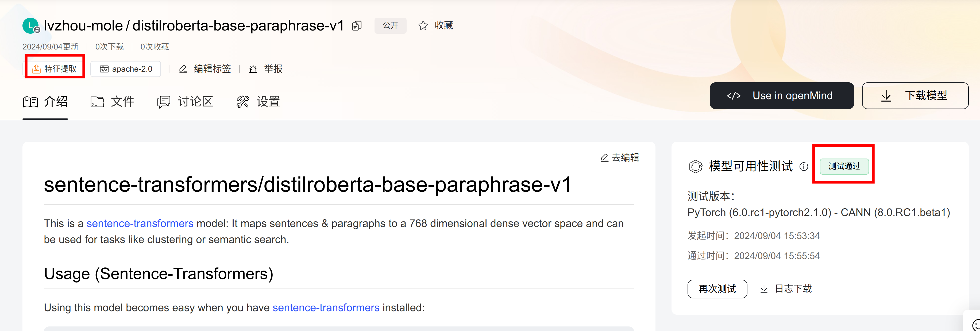Click the lvzhou-mole user avatar
The image size is (980, 331).
click(31, 26)
